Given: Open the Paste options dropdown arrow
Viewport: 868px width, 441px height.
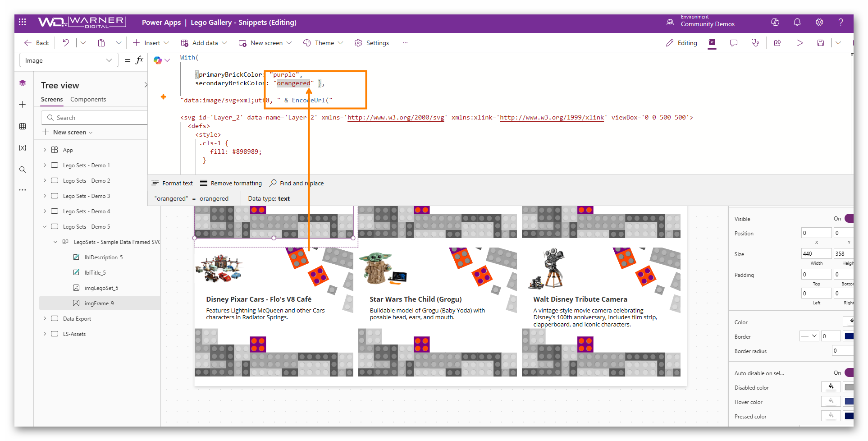Looking at the screenshot, I should coord(119,43).
